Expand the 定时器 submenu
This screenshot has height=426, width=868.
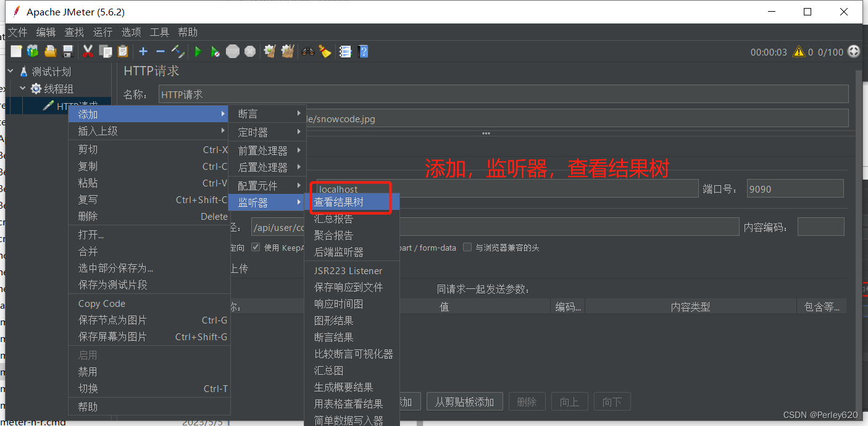pyautogui.click(x=267, y=132)
